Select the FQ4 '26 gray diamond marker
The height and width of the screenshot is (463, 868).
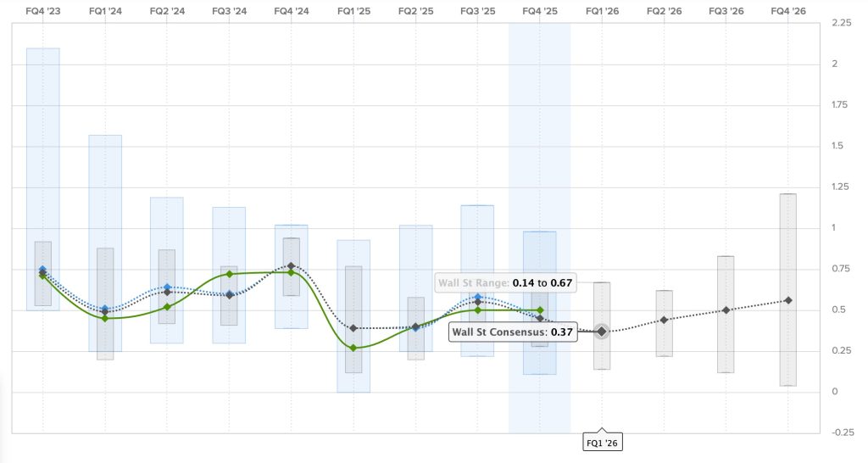click(788, 300)
